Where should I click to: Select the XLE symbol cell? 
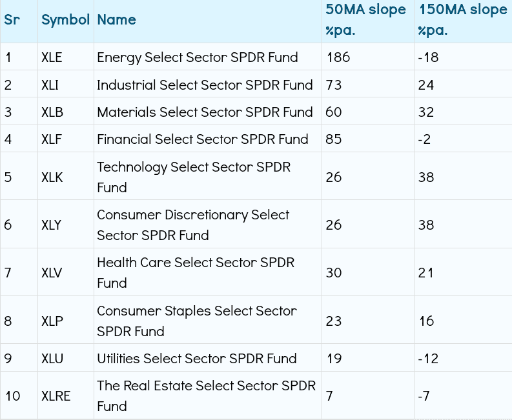tap(52, 57)
